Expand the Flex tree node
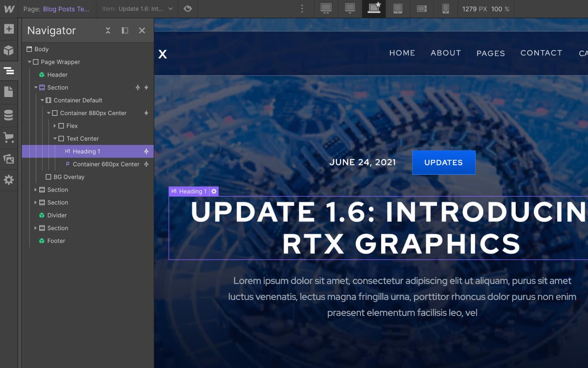This screenshot has height=368, width=588. click(x=55, y=126)
